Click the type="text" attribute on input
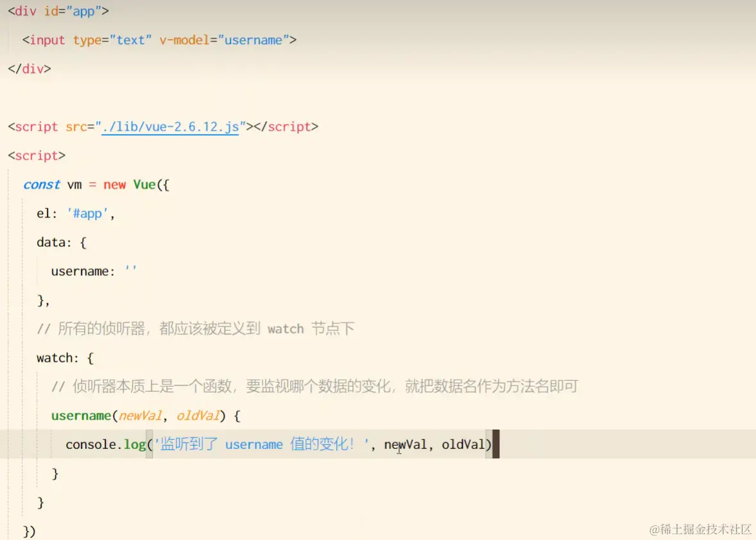This screenshot has height=540, width=756. pos(112,40)
